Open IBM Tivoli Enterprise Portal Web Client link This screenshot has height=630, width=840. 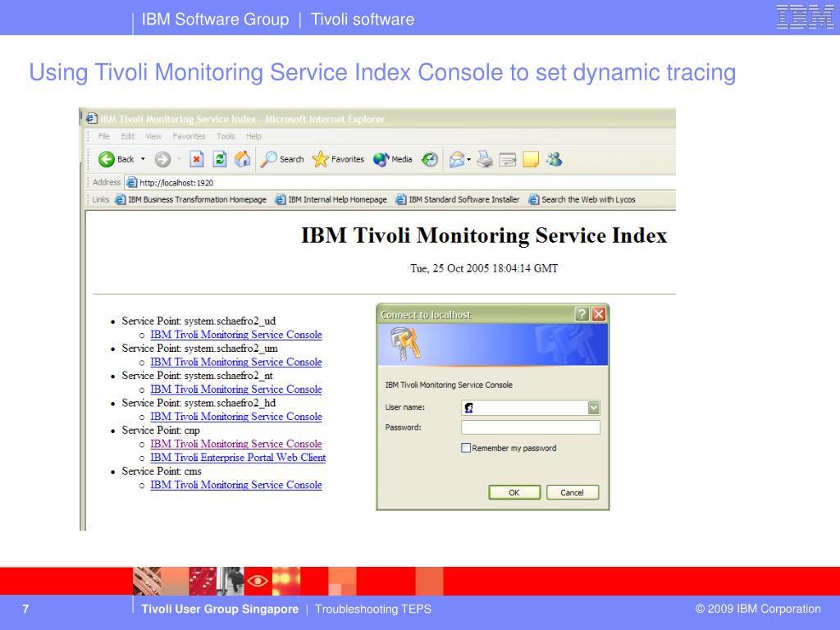pyautogui.click(x=238, y=458)
